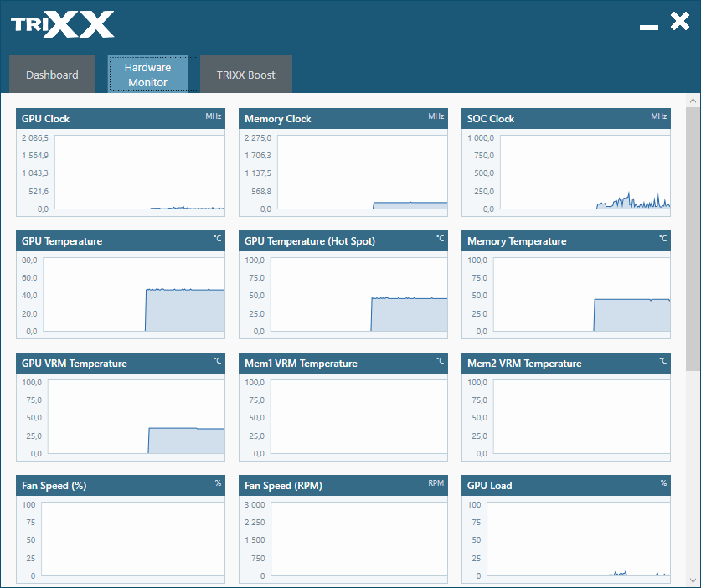Click the GPU Load chart plot
The height and width of the screenshot is (588, 701).
pyautogui.click(x=579, y=539)
